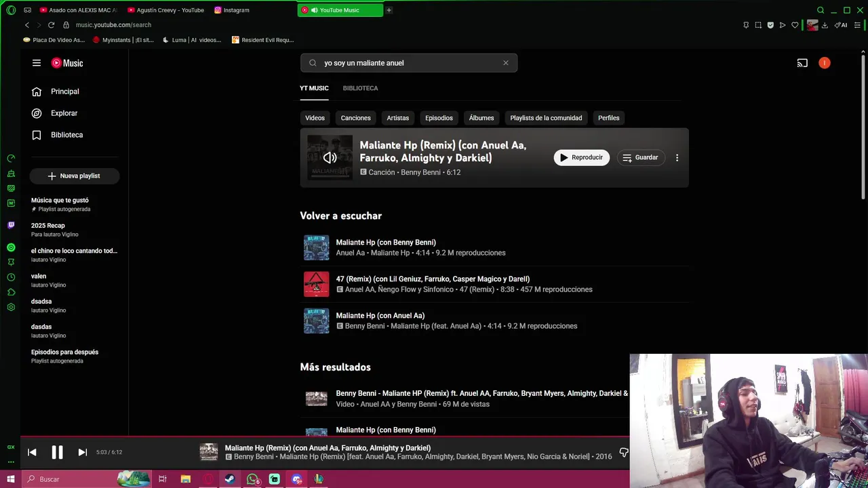Click the YouTube Music logo

coord(67,63)
